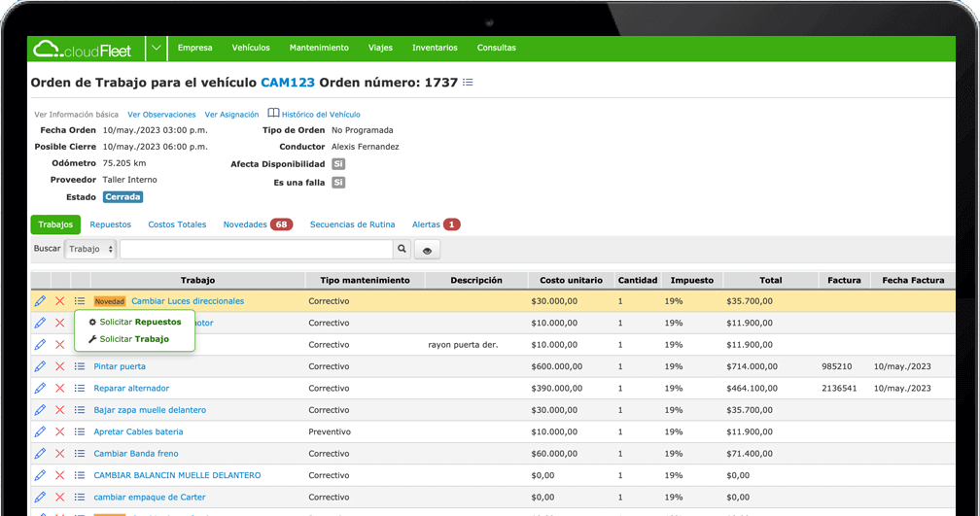Open the Vehículos menu
980x516 pixels.
coord(251,48)
